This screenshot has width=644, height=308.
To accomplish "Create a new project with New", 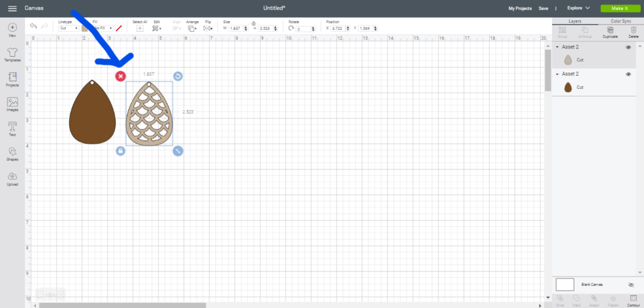I will [x=13, y=30].
